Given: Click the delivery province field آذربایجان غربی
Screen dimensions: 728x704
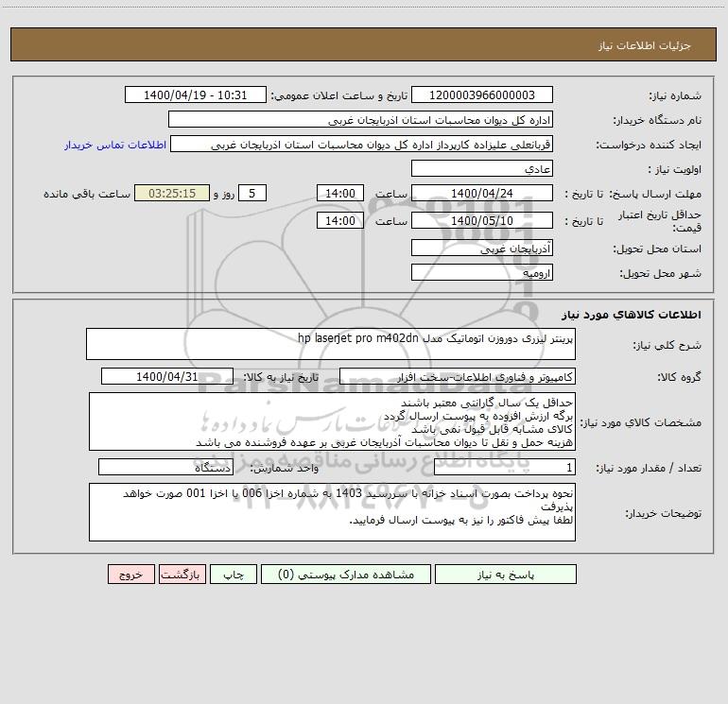Looking at the screenshot, I should coord(482,249).
